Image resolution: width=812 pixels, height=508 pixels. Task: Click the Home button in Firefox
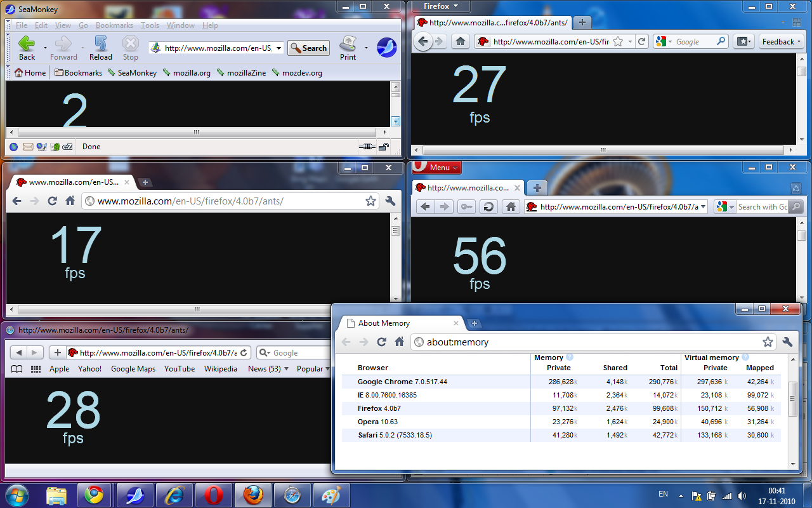click(461, 41)
